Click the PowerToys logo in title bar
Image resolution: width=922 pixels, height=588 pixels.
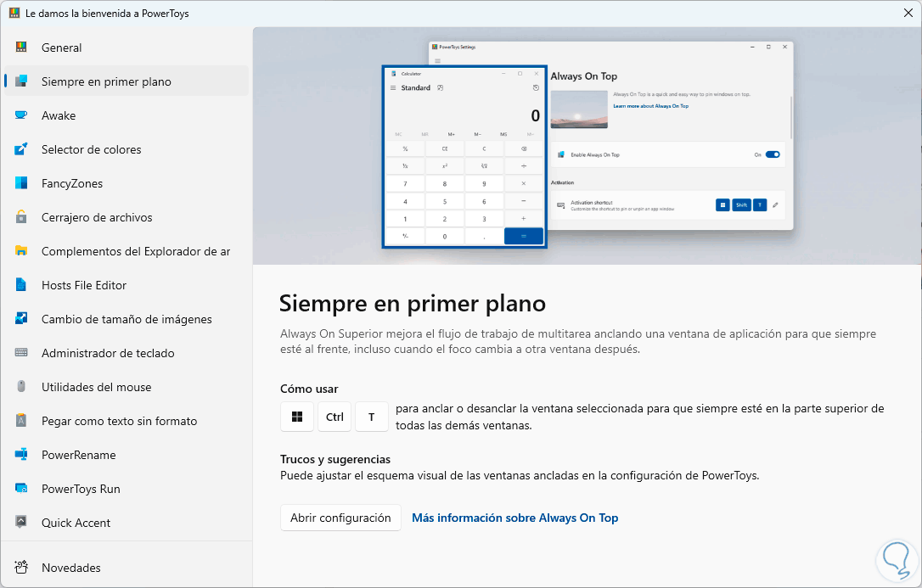(14, 13)
